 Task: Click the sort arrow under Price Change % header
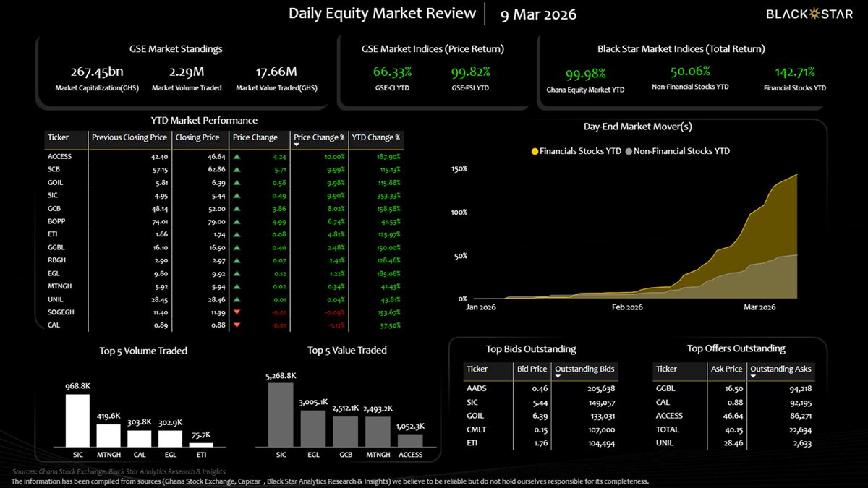[297, 145]
